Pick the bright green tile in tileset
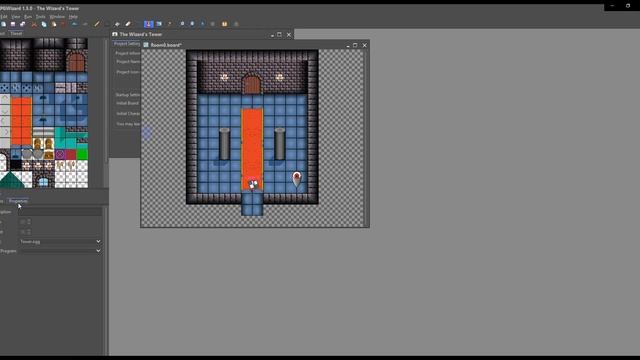 (82, 154)
